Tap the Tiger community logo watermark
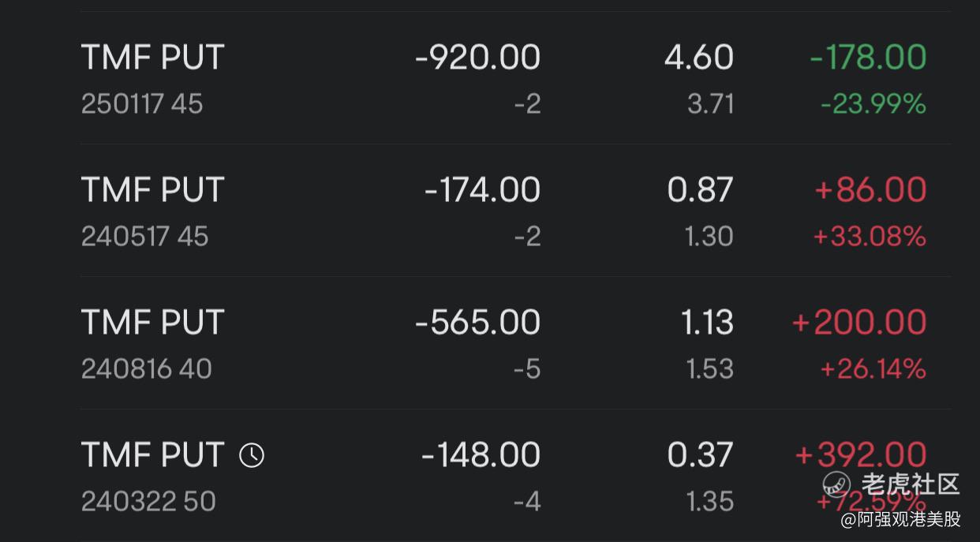The height and width of the screenshot is (542, 980). pyautogui.click(x=836, y=484)
